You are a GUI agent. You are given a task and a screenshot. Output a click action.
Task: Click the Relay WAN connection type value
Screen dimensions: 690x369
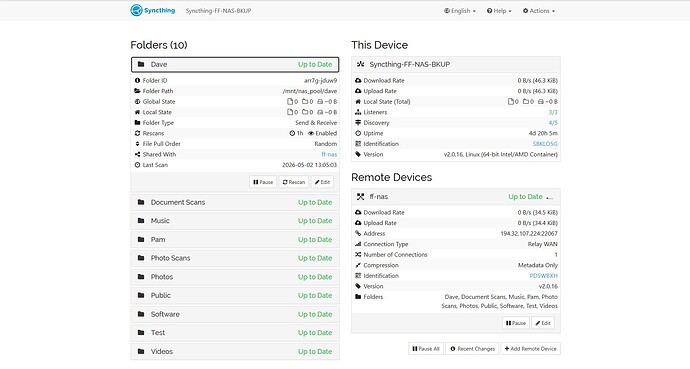point(543,244)
